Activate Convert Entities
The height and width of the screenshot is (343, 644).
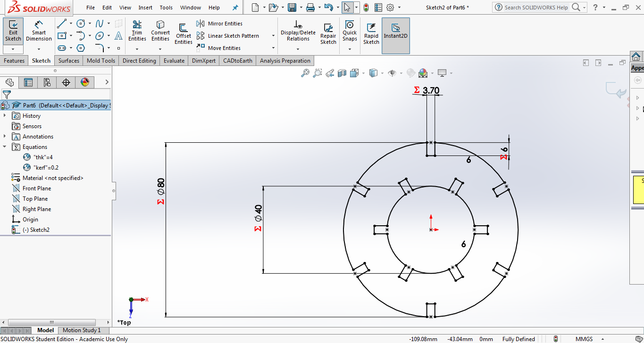(160, 31)
